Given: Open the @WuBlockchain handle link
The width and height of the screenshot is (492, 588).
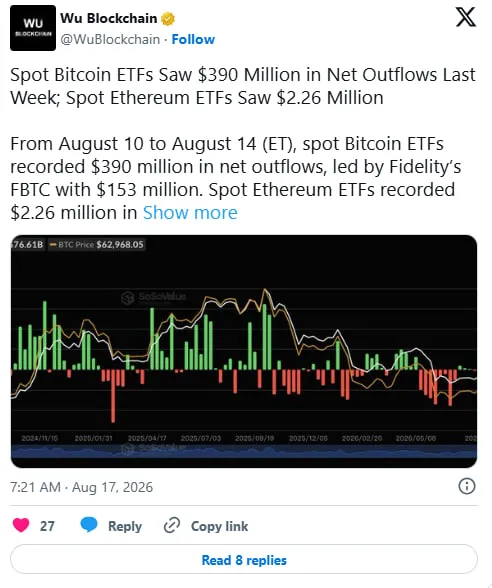Looking at the screenshot, I should tap(110, 39).
